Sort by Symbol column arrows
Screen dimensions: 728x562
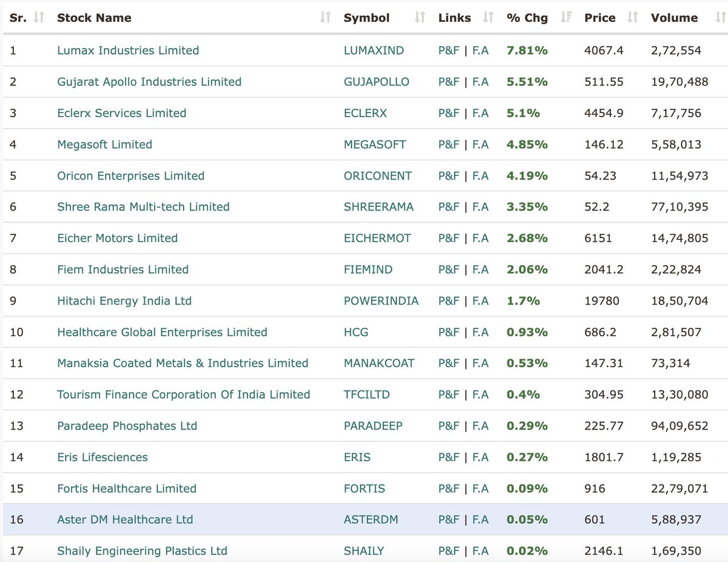pyautogui.click(x=420, y=18)
